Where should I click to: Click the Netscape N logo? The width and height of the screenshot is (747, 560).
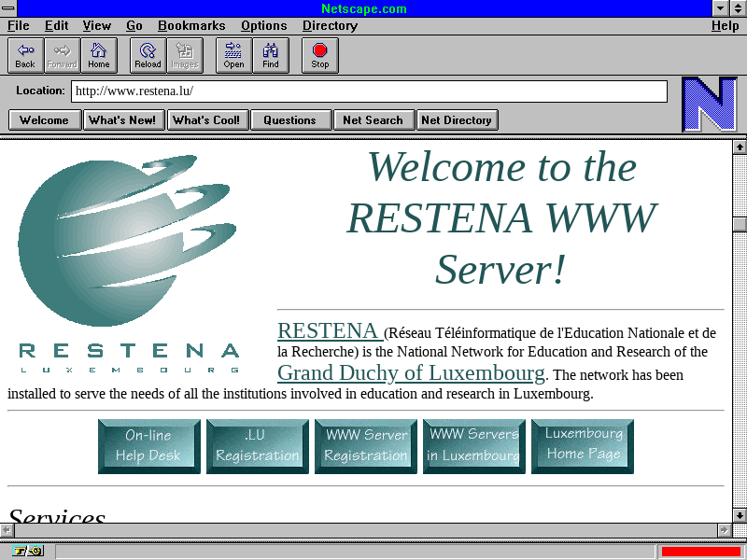coord(709,104)
